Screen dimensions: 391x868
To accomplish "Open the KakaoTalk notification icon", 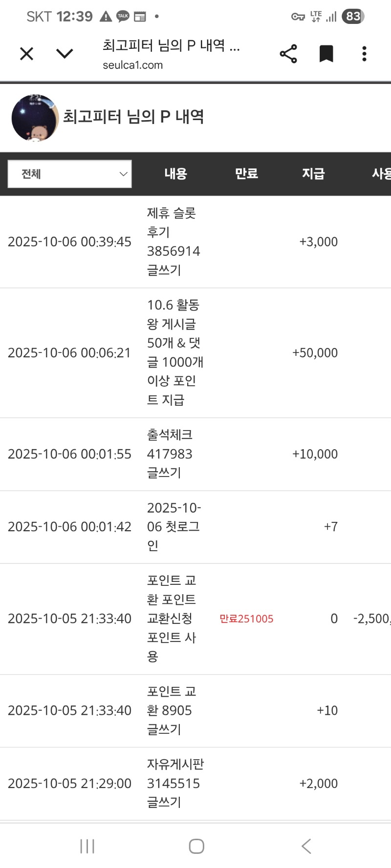I will [x=123, y=17].
